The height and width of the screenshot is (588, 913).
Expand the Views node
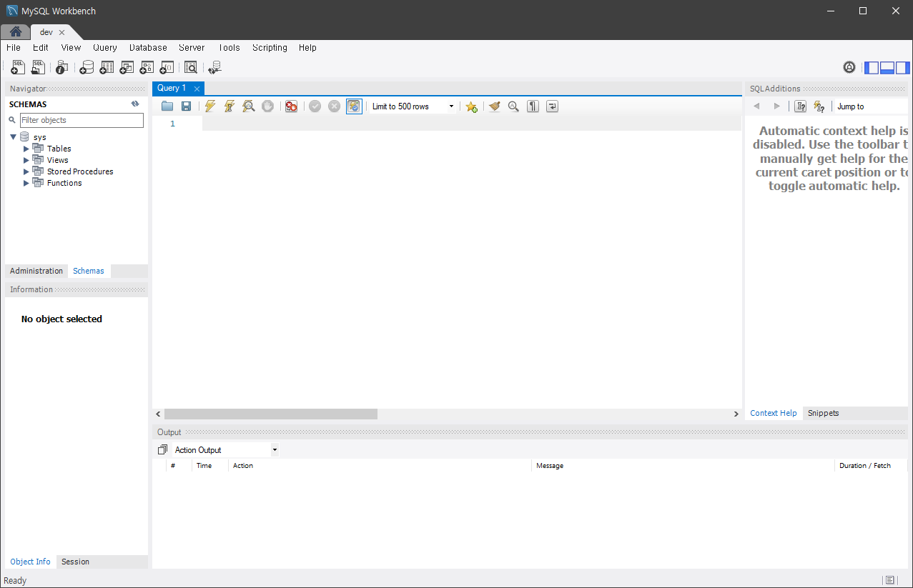(x=26, y=160)
